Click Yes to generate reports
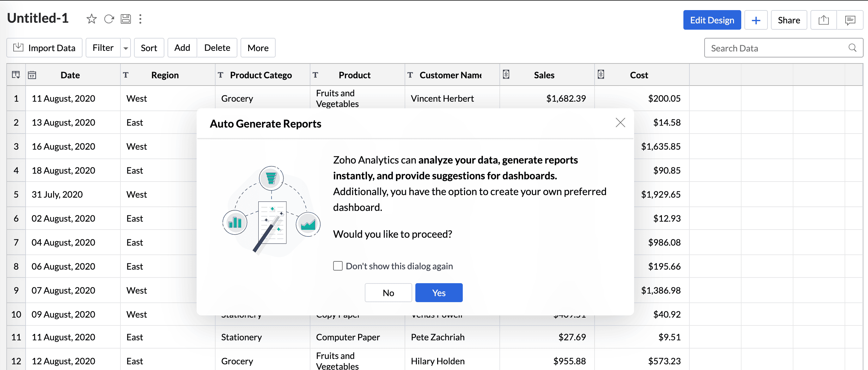Image resolution: width=868 pixels, height=370 pixels. pyautogui.click(x=438, y=293)
